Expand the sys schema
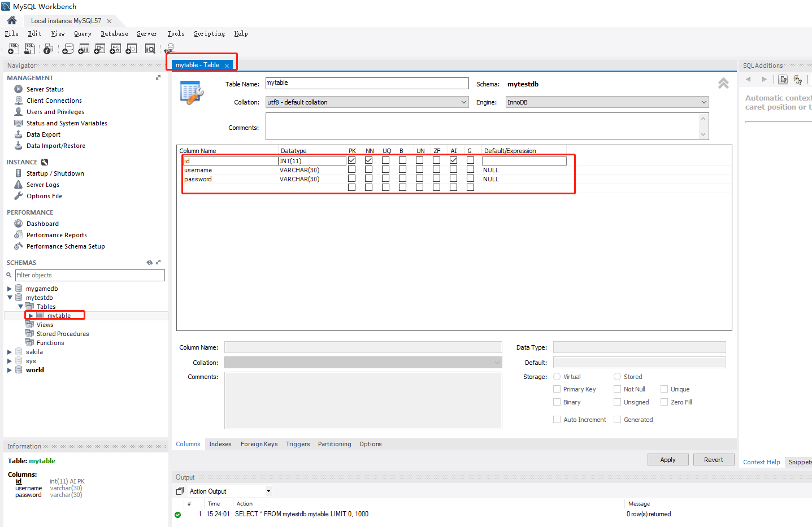The height and width of the screenshot is (527, 812). pyautogui.click(x=10, y=361)
